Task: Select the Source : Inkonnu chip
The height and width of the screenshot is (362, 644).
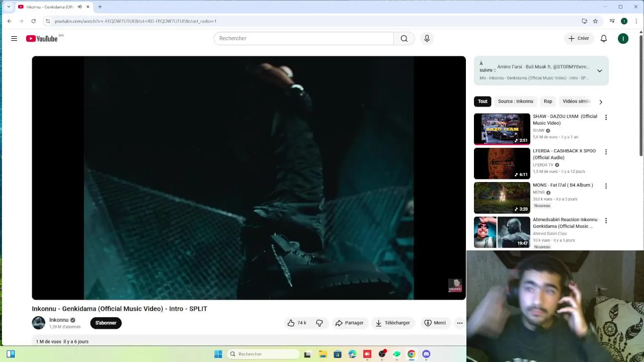Action: pos(515,102)
